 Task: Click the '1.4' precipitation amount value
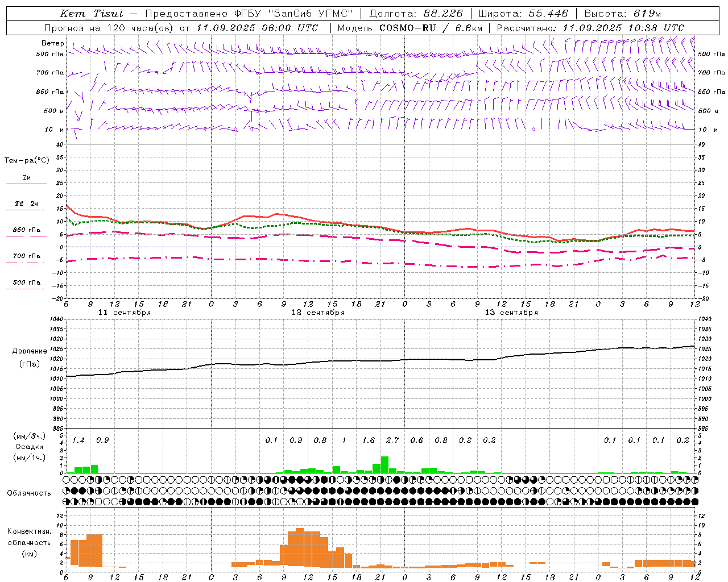[x=78, y=440]
